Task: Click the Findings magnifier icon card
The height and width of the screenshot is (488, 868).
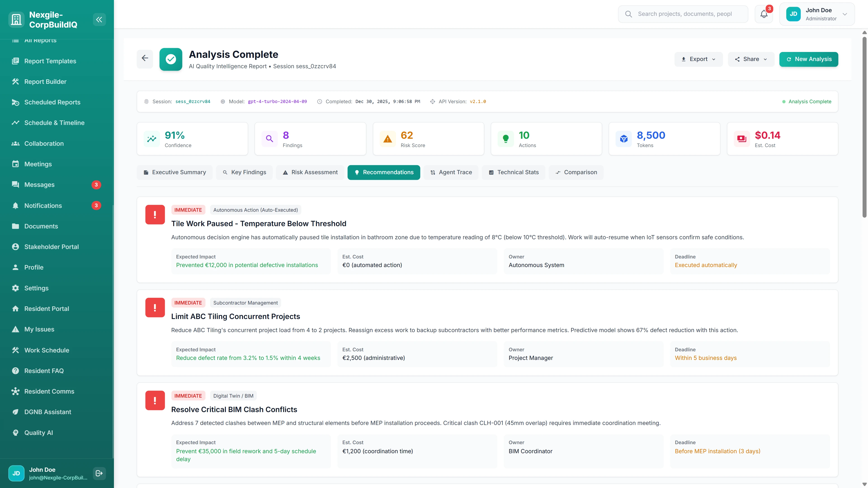Action: (x=269, y=139)
